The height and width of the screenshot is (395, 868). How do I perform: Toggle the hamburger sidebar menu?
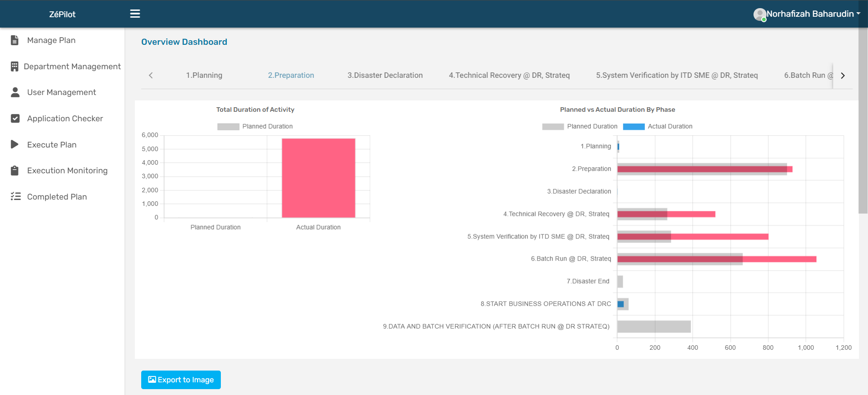pos(135,14)
